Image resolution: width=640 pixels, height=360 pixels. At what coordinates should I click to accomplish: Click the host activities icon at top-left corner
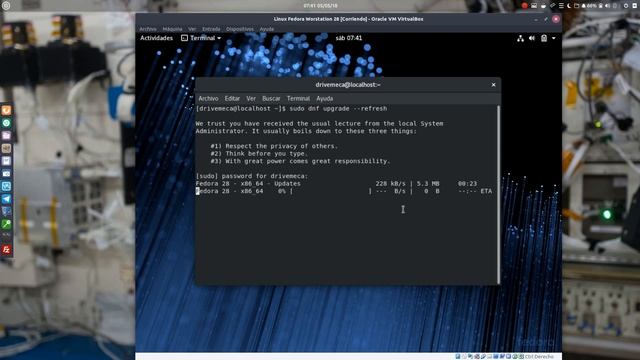(6, 6)
